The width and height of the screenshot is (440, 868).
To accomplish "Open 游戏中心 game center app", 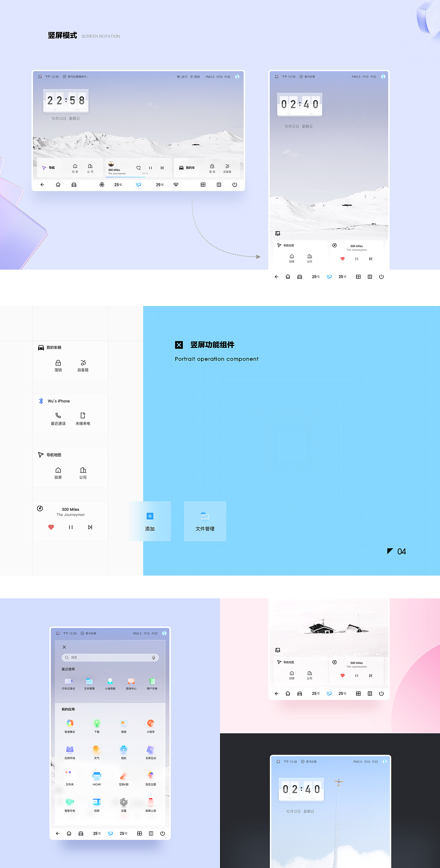I will pos(131,684).
